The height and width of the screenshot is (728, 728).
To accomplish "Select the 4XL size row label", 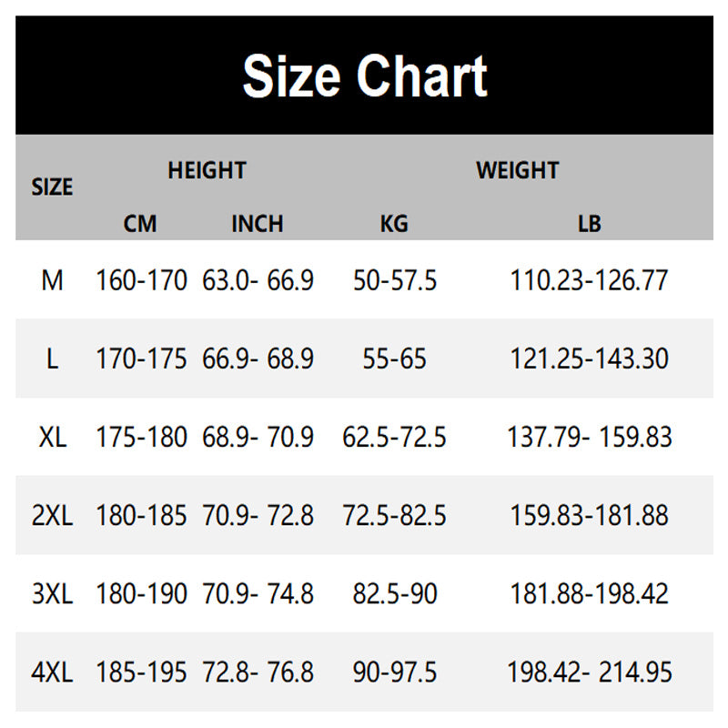I will [53, 672].
